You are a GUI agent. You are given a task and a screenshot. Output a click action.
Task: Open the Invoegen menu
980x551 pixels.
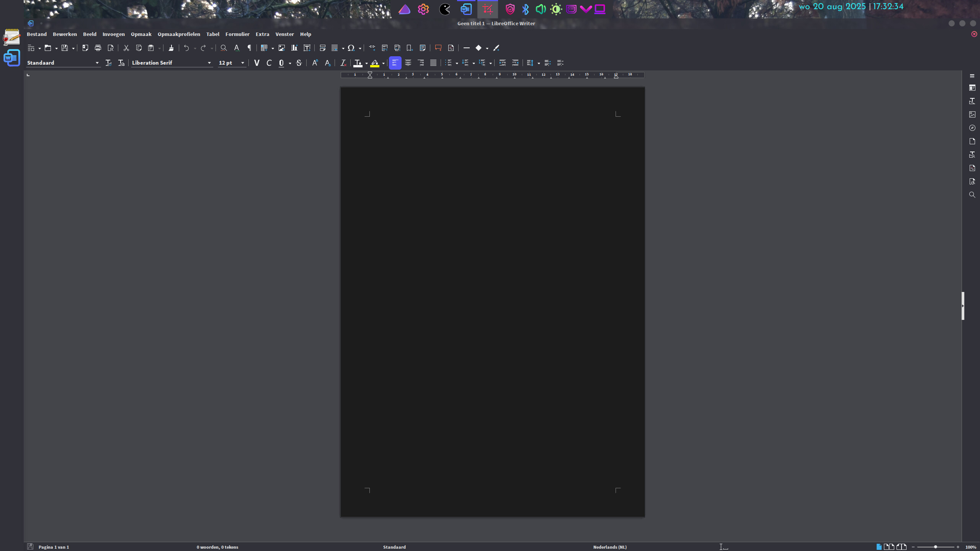[113, 34]
